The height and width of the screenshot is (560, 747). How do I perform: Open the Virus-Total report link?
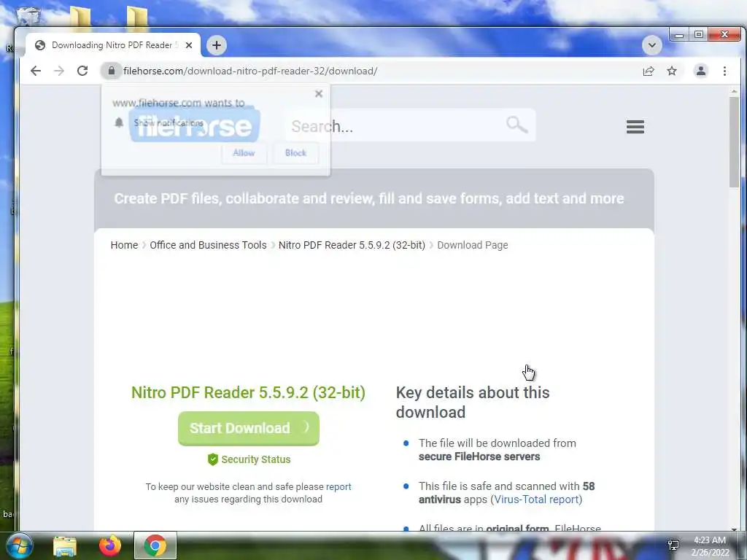(x=536, y=499)
